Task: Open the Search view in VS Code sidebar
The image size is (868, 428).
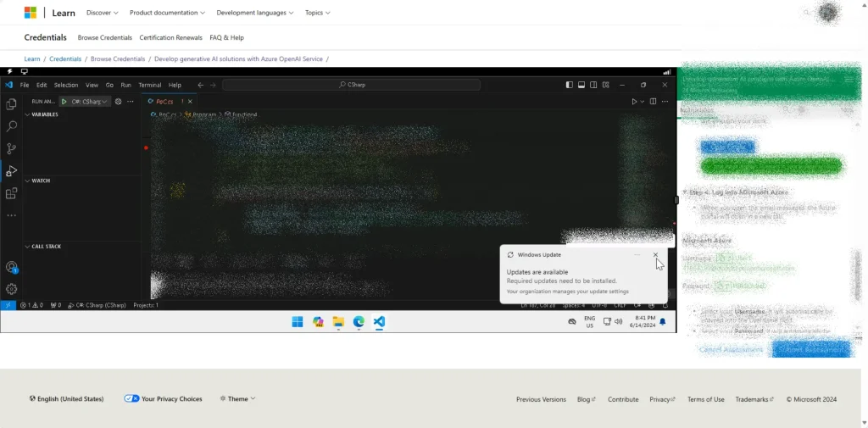Action: tap(11, 127)
